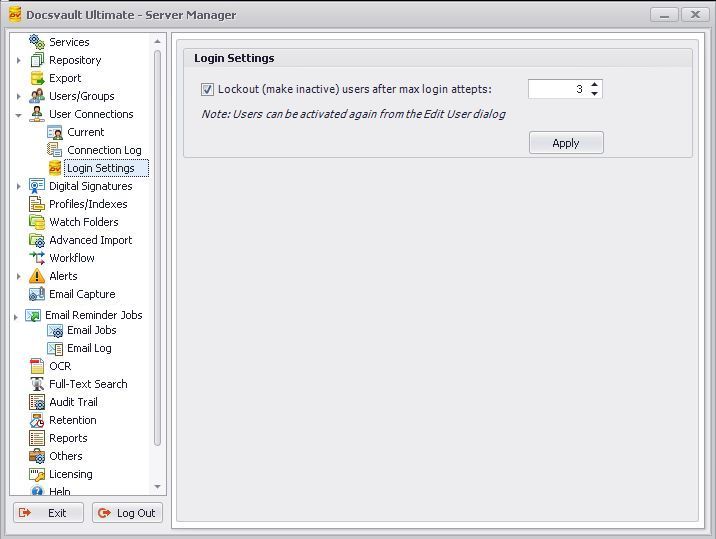Open the Workflow tree item
This screenshot has height=539, width=716.
72,258
